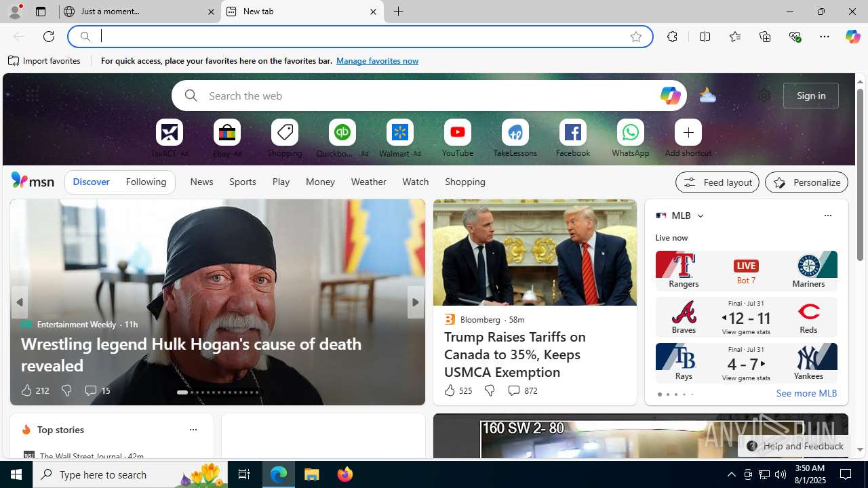
Task: Dislike the Hulk Hogan story
Action: tap(66, 390)
